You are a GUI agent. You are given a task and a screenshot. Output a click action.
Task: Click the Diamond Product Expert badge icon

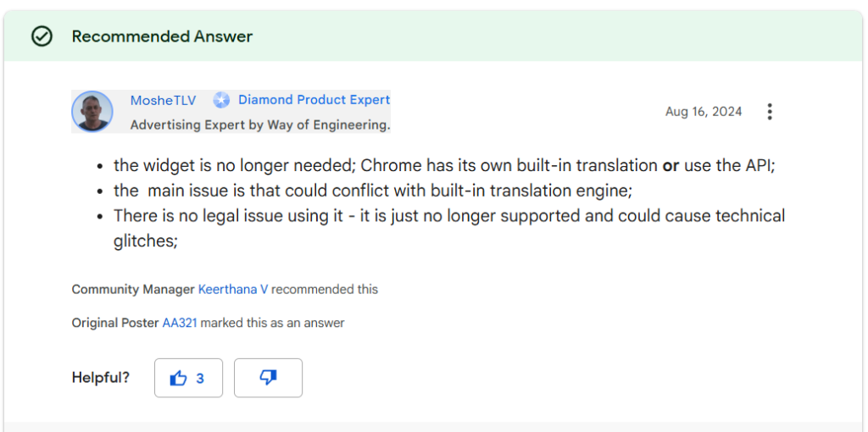tap(221, 100)
